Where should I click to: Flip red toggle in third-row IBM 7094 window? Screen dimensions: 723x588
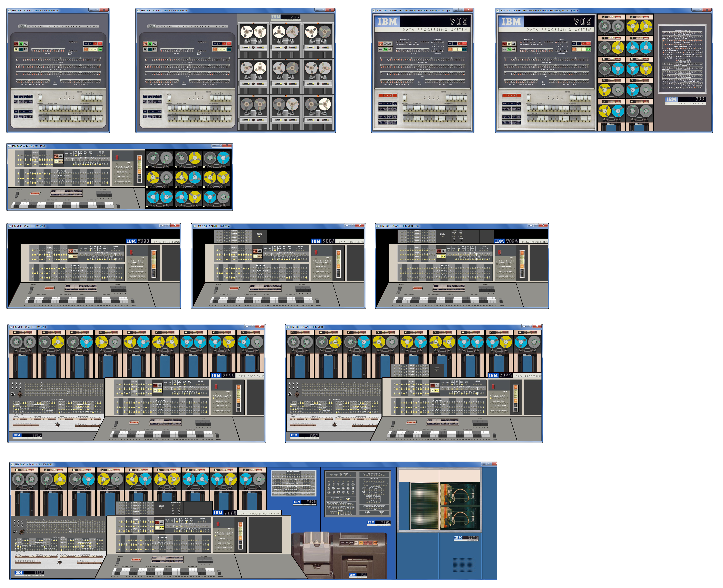point(316,252)
